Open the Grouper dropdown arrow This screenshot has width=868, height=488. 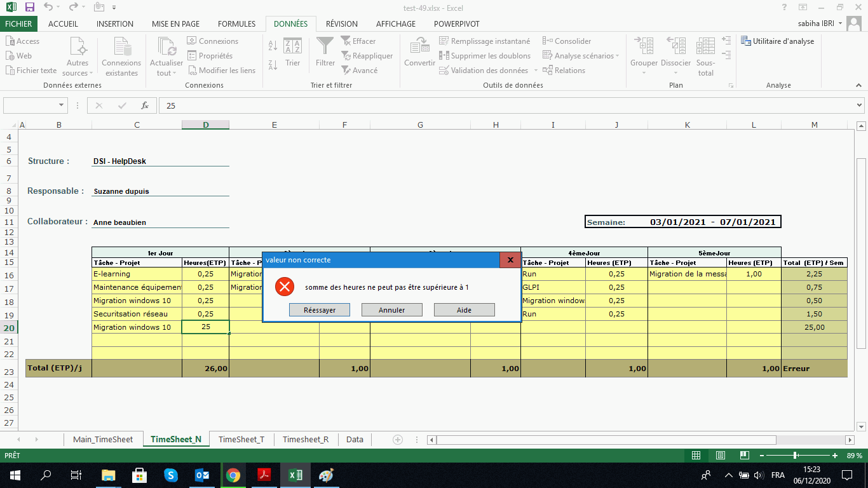[644, 72]
